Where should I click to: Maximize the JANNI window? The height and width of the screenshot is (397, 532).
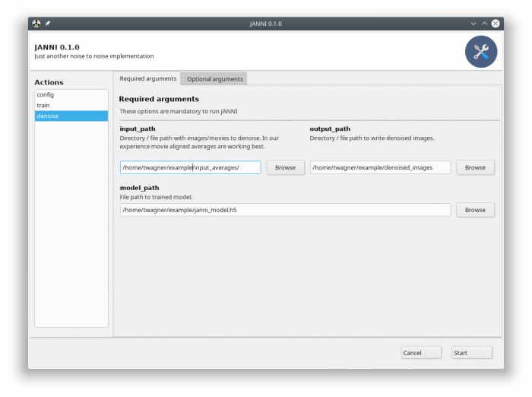485,24
